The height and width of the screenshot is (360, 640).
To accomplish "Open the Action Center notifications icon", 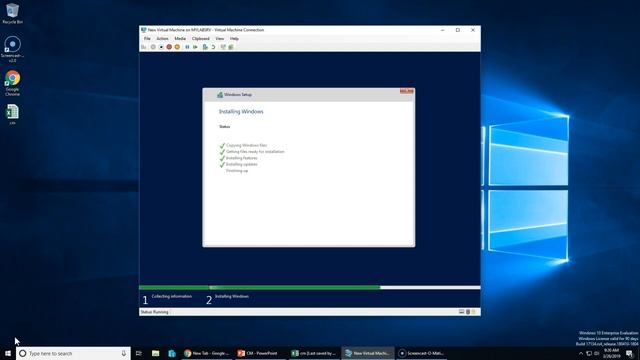I will (630, 353).
